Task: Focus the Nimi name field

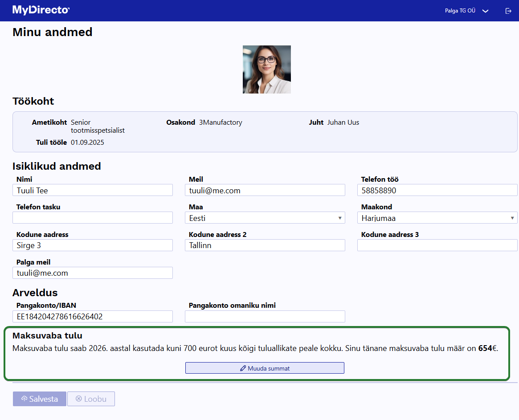Action: (x=93, y=190)
